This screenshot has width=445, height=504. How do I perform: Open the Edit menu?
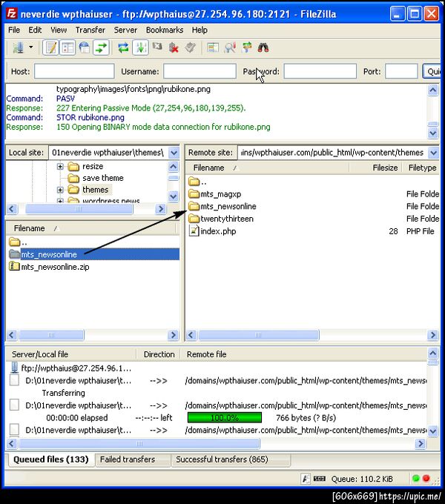tap(35, 30)
